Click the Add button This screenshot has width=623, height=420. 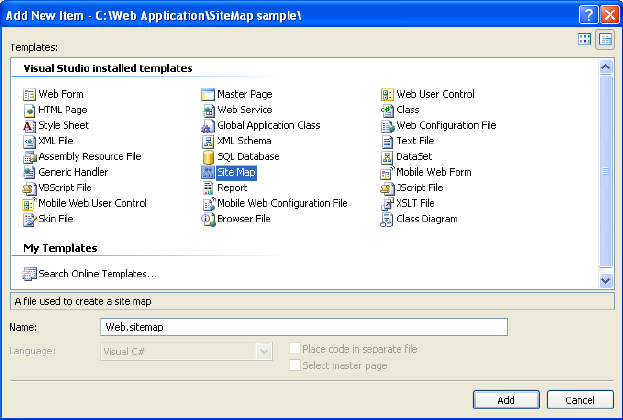coord(506,400)
